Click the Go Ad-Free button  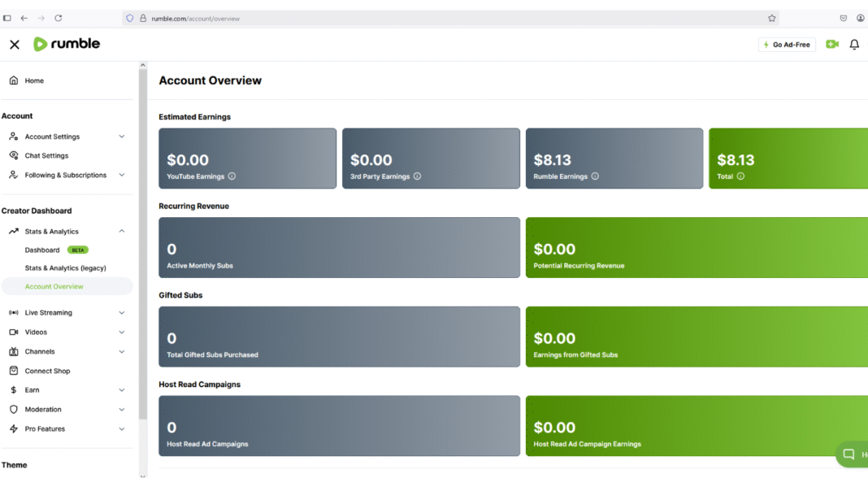pos(787,44)
